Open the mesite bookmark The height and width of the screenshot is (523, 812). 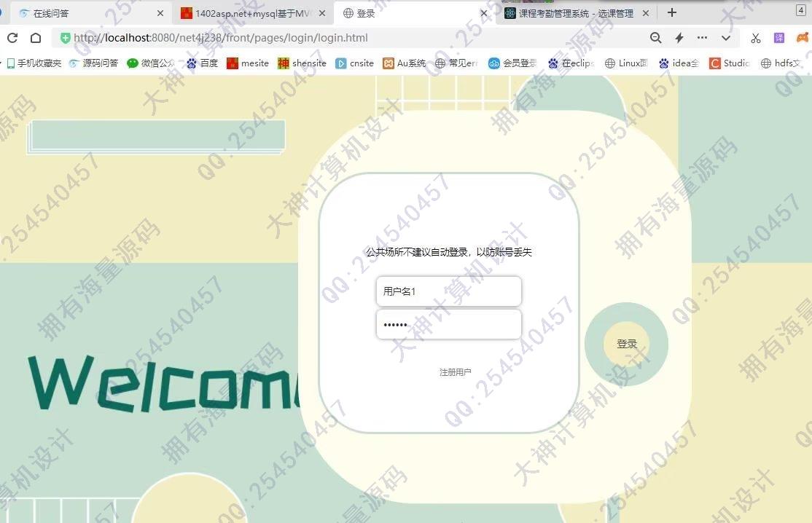pyautogui.click(x=248, y=63)
